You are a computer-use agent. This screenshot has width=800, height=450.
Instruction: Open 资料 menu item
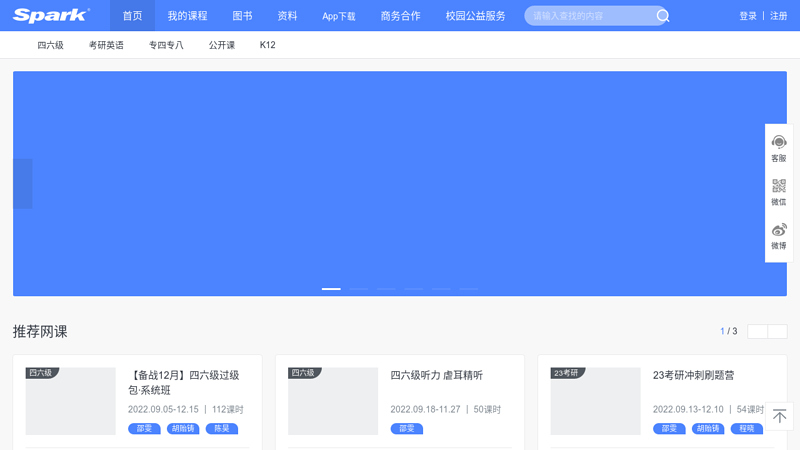coord(287,16)
